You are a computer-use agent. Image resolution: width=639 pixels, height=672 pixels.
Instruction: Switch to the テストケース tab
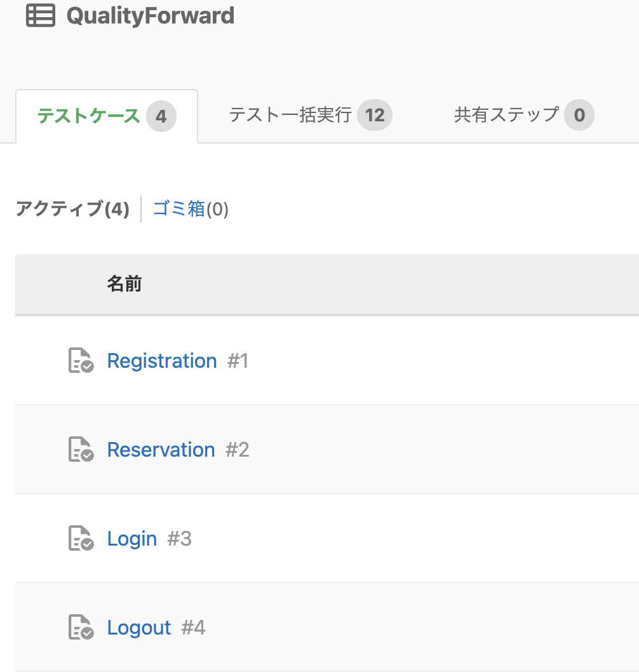click(x=107, y=116)
